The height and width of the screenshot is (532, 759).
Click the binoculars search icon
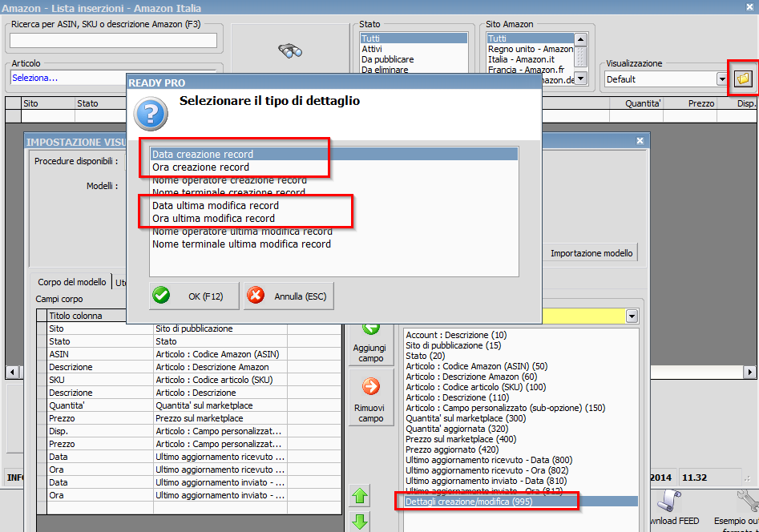point(290,50)
